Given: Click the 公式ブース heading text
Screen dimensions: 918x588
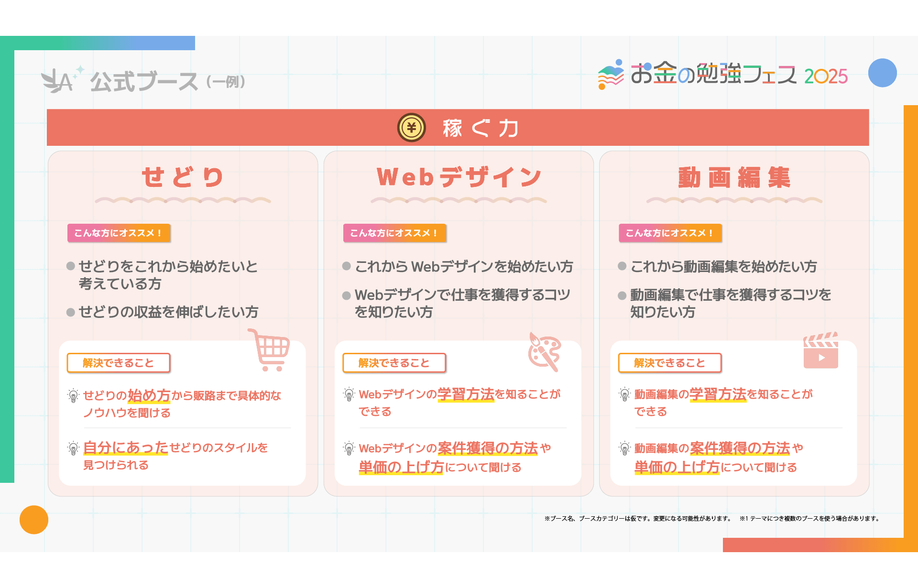Looking at the screenshot, I should 144,82.
